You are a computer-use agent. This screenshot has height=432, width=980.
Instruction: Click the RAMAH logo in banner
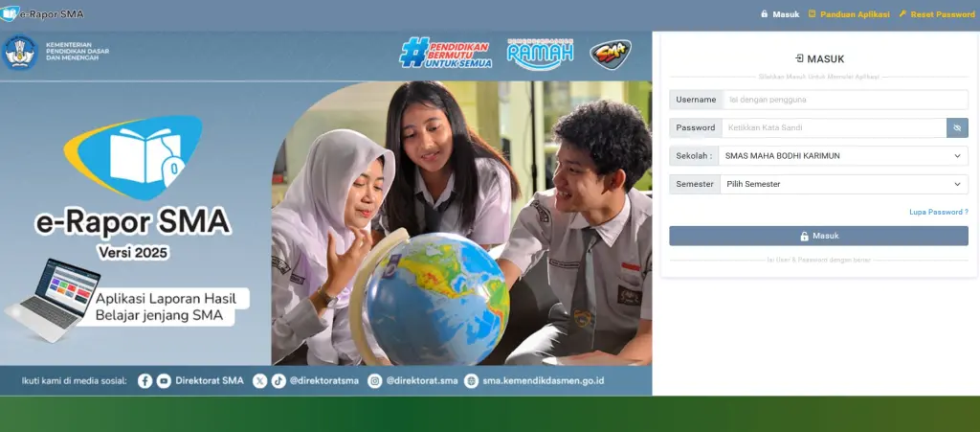coord(540,54)
